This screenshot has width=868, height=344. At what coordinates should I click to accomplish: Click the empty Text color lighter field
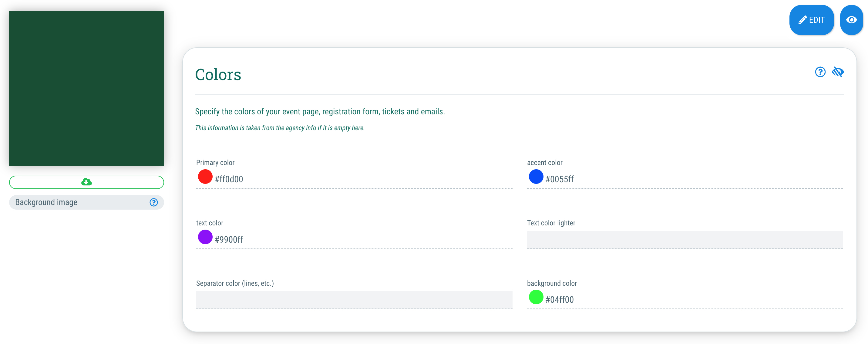click(x=685, y=240)
